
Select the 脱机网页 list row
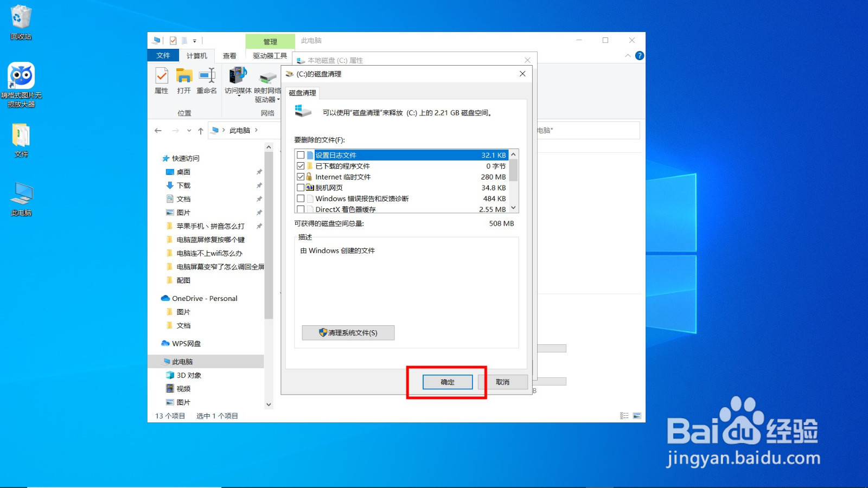[401, 188]
